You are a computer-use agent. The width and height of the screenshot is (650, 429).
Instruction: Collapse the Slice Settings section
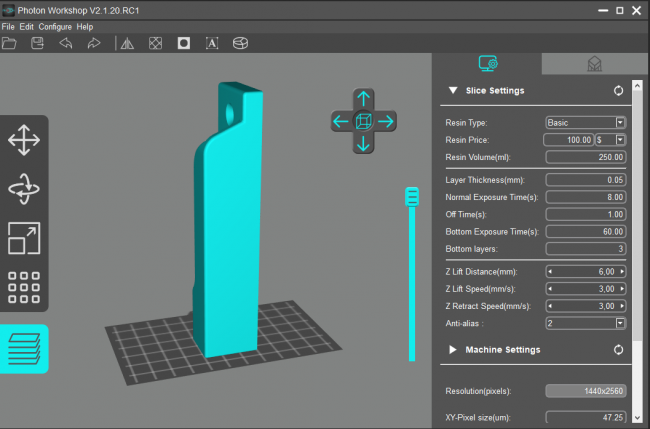pyautogui.click(x=453, y=90)
